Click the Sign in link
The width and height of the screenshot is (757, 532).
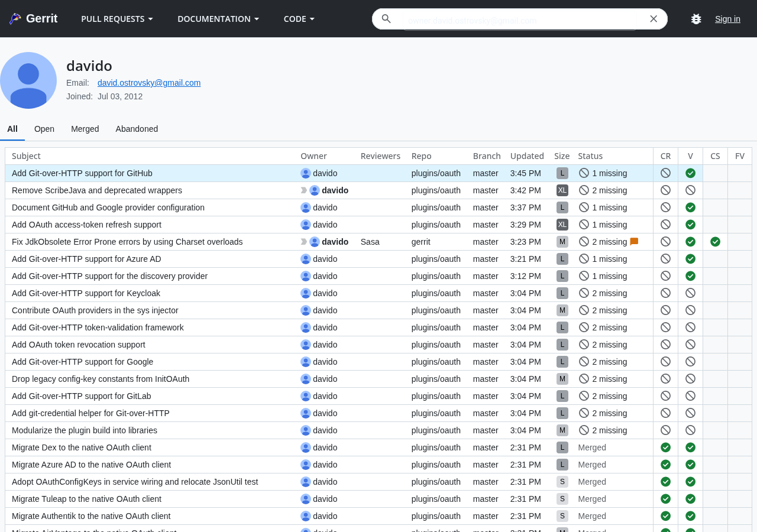727,19
